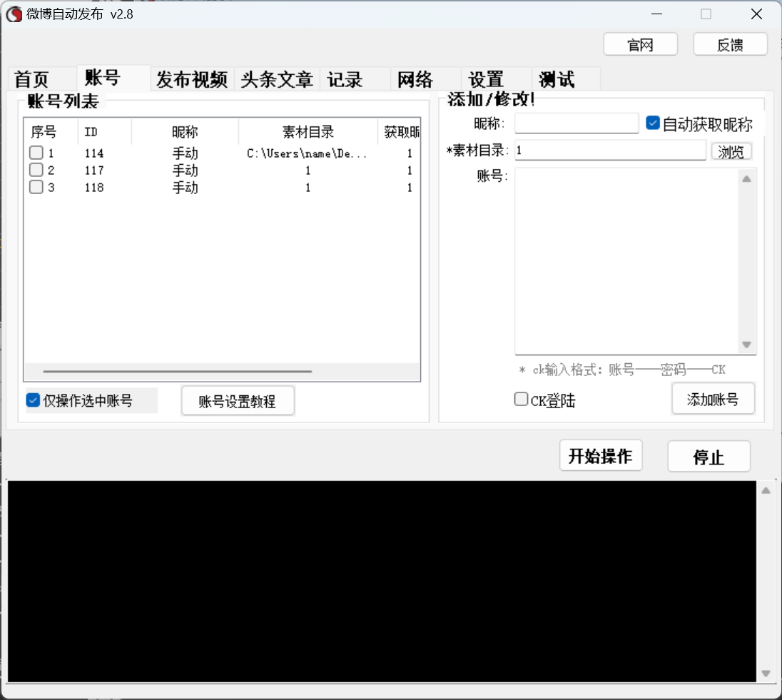Click the C:\Users\name\De... path cell
Viewport: 782px width, 700px height.
point(308,153)
